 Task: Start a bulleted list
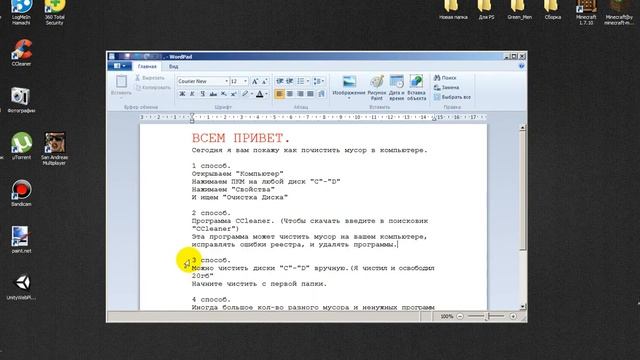coord(300,81)
